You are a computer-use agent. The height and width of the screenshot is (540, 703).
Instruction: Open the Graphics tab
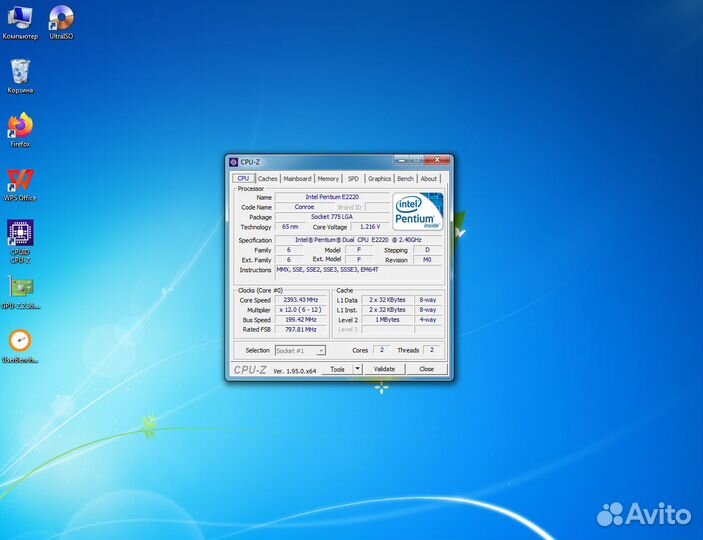pos(379,179)
